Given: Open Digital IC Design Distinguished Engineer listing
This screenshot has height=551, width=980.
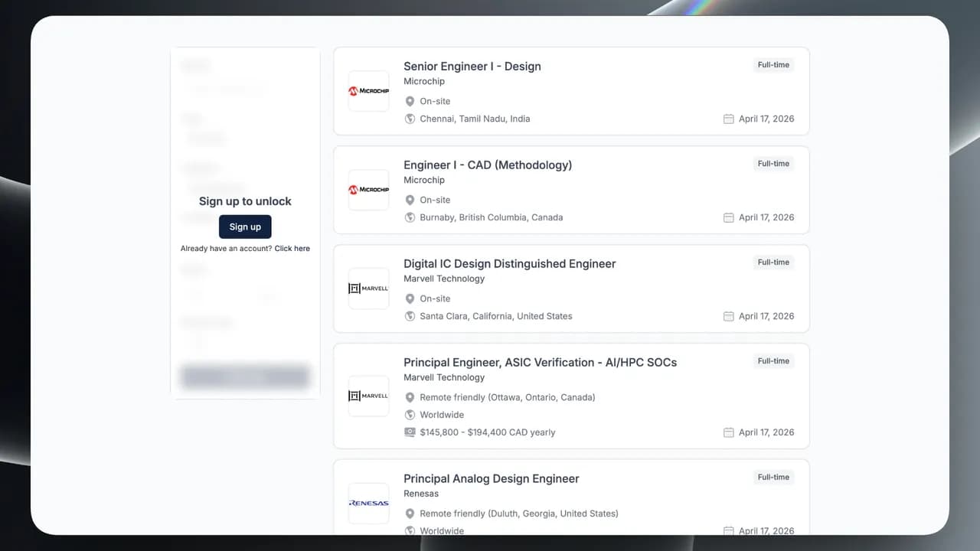Looking at the screenshot, I should pos(510,264).
